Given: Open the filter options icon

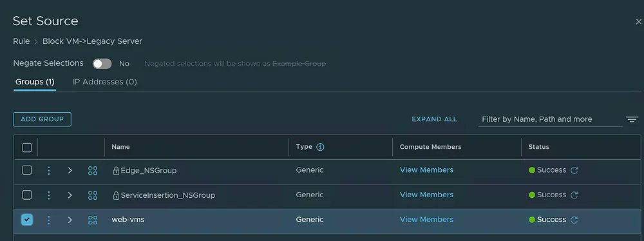Looking at the screenshot, I should pos(632,119).
